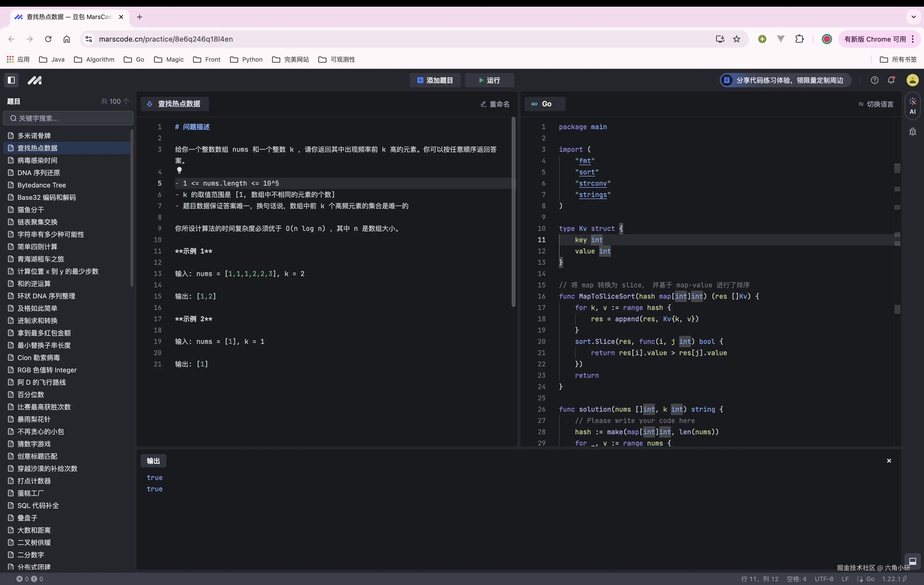Click the install site icon in address bar
This screenshot has width=924, height=585.
pyautogui.click(x=719, y=39)
